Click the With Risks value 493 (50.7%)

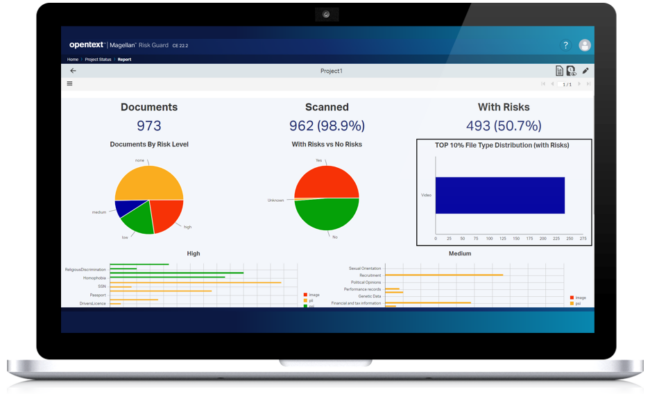(x=504, y=126)
